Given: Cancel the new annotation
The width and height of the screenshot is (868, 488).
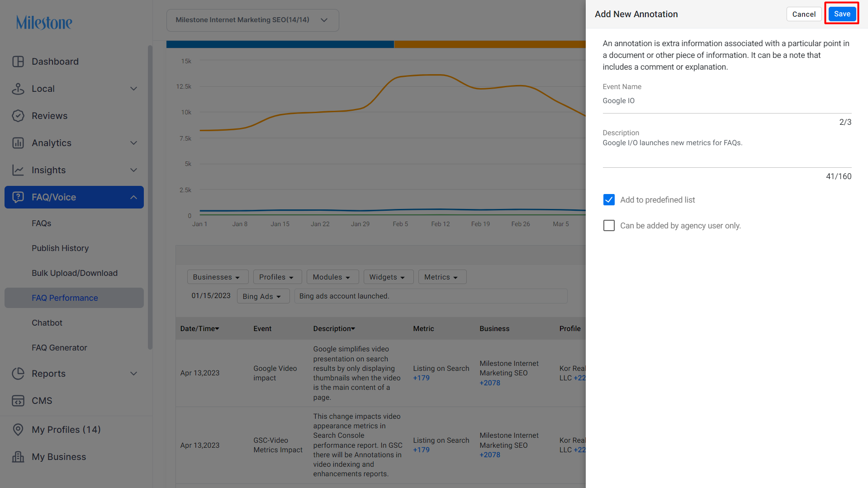Looking at the screenshot, I should tap(804, 14).
